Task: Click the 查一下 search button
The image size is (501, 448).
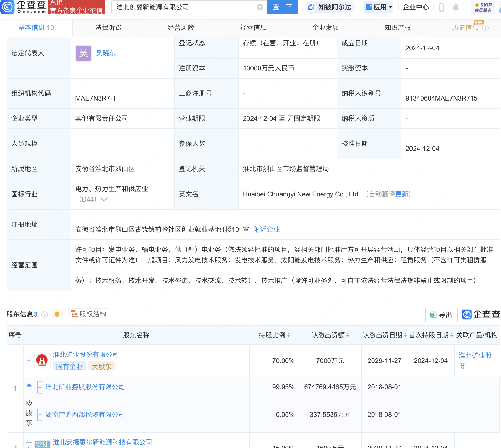Action: click(x=282, y=7)
